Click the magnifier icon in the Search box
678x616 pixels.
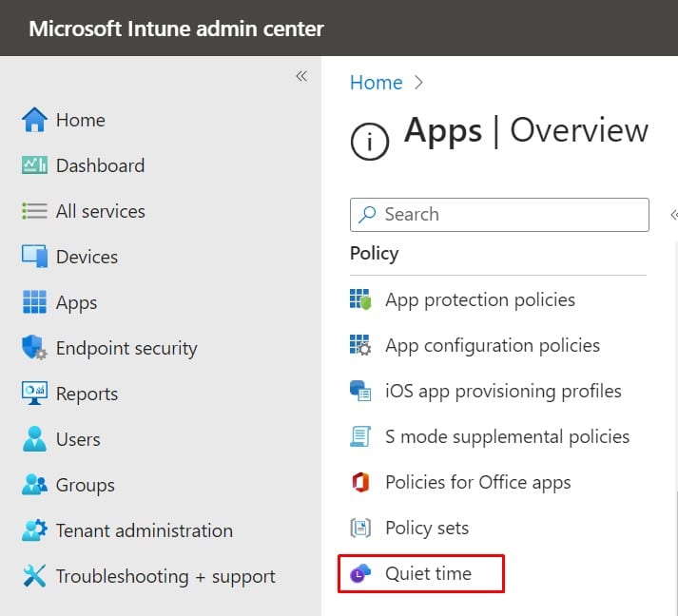(367, 215)
